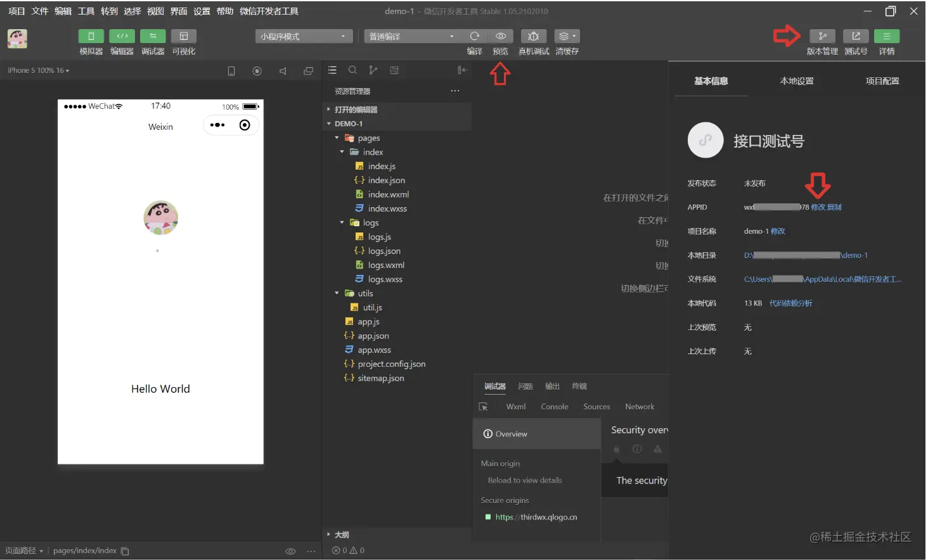Open 资源管理器 more options ellipsis
The image size is (928, 560).
454,91
